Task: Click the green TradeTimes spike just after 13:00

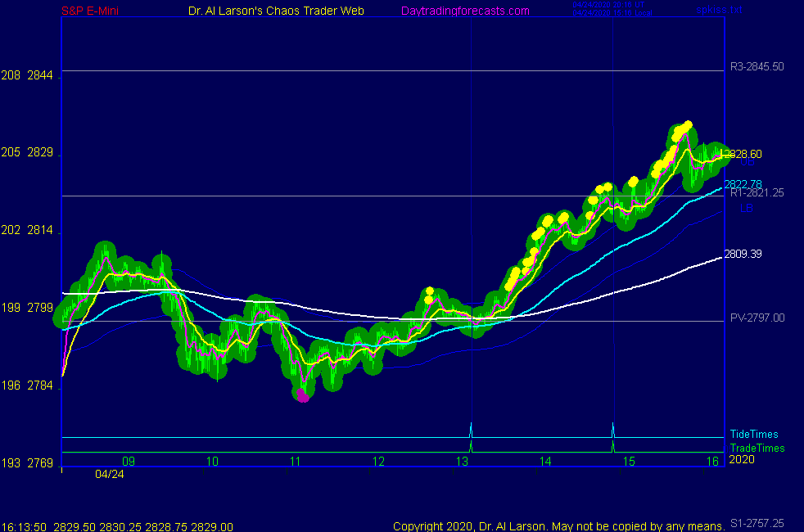Action: tap(472, 447)
